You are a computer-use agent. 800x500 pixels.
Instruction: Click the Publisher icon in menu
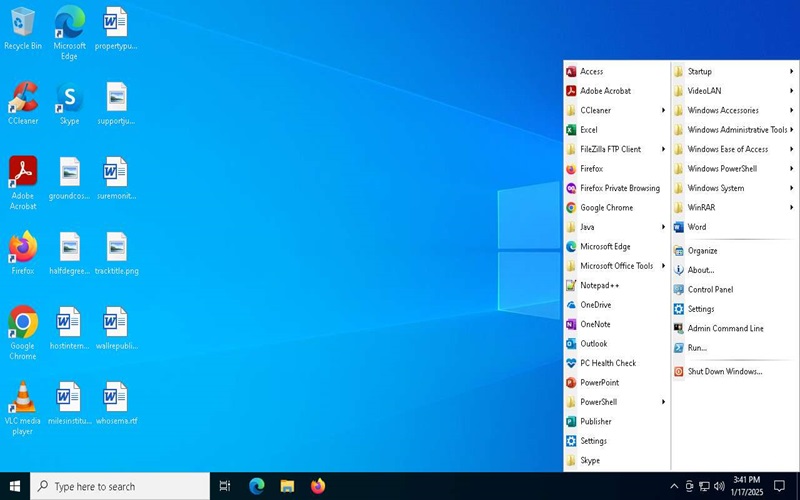571,421
